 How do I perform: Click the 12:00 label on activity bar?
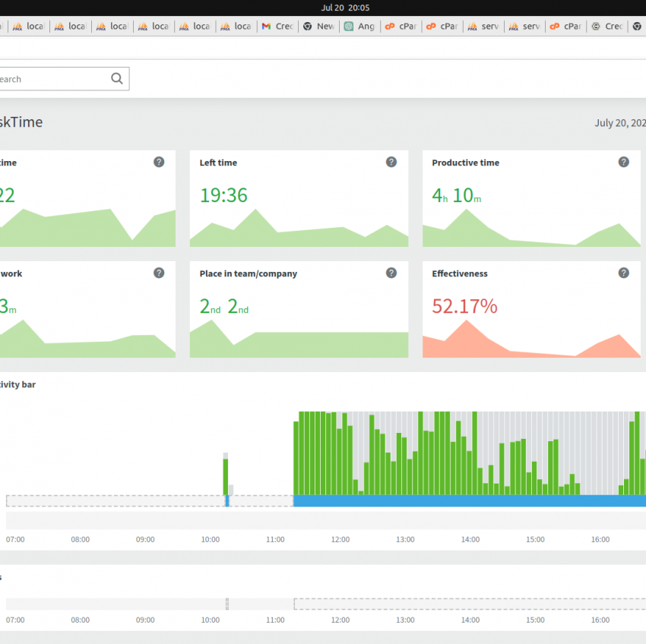tap(340, 539)
